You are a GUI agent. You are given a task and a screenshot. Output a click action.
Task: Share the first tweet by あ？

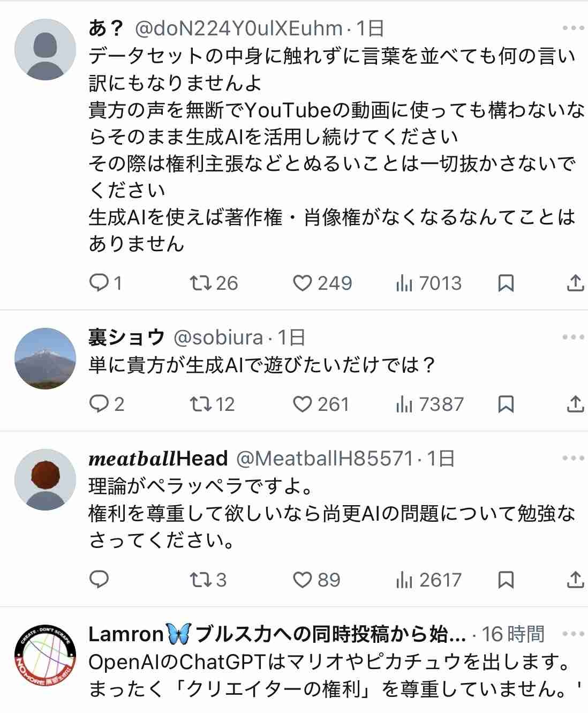pyautogui.click(x=575, y=283)
